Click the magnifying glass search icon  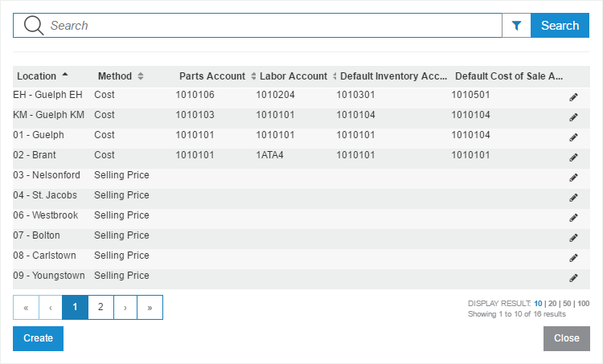(x=34, y=26)
